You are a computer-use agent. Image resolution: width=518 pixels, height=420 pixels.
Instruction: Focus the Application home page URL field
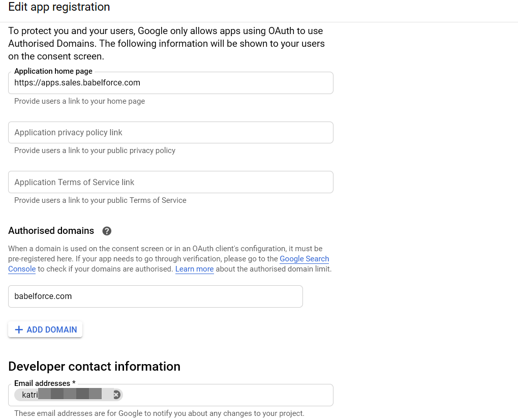coord(170,82)
